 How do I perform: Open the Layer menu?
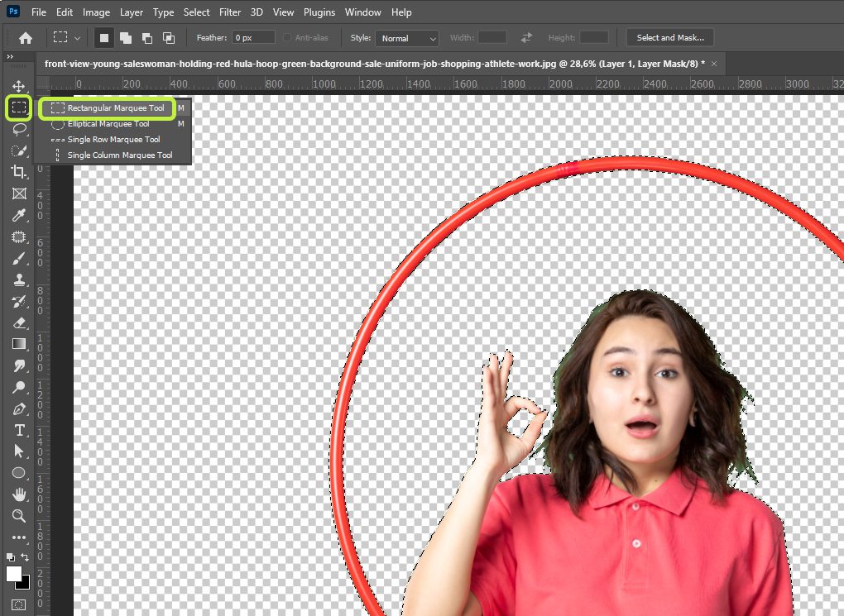pyautogui.click(x=132, y=12)
